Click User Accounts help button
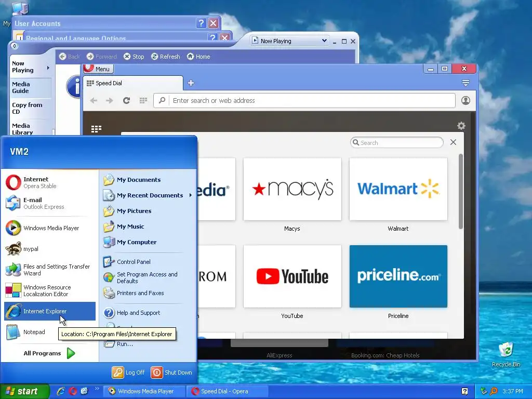 click(x=201, y=23)
